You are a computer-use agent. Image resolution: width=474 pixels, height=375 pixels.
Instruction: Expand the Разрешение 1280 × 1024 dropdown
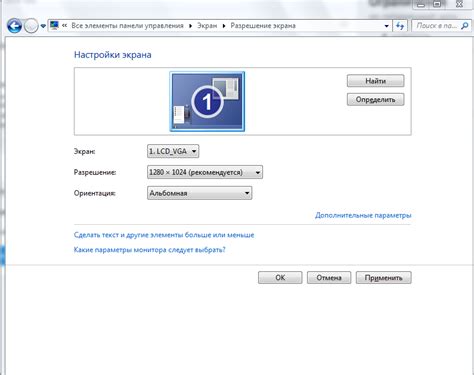point(205,172)
